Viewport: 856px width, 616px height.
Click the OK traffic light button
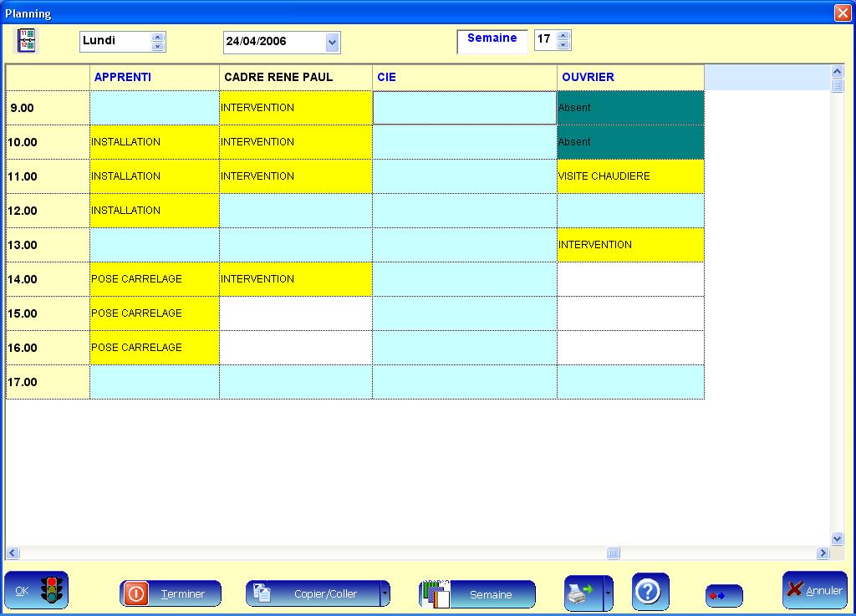tap(37, 591)
